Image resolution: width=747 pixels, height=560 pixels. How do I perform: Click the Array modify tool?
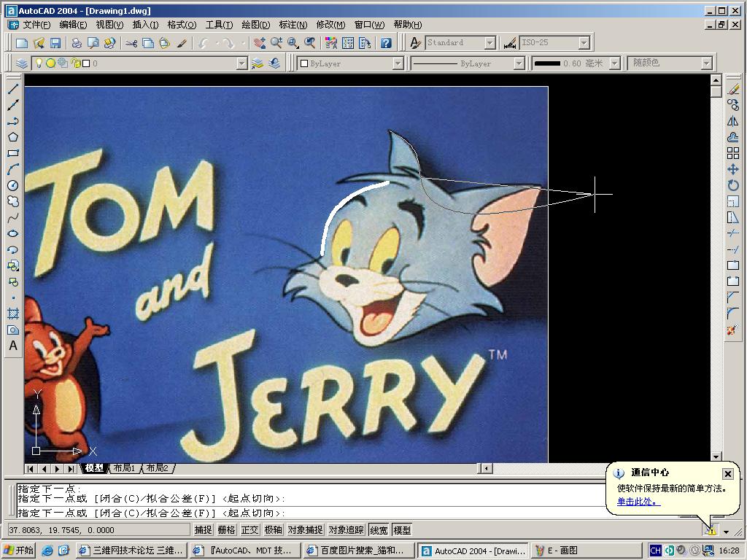tap(733, 153)
